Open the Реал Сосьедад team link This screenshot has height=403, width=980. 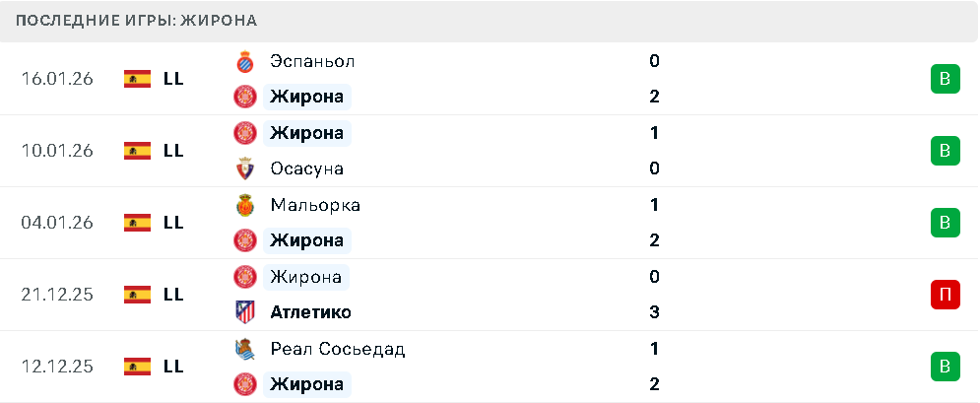click(x=337, y=349)
